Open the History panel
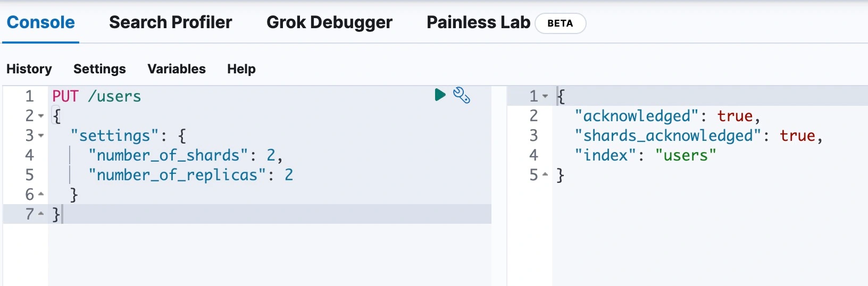The height and width of the screenshot is (286, 868). (29, 69)
